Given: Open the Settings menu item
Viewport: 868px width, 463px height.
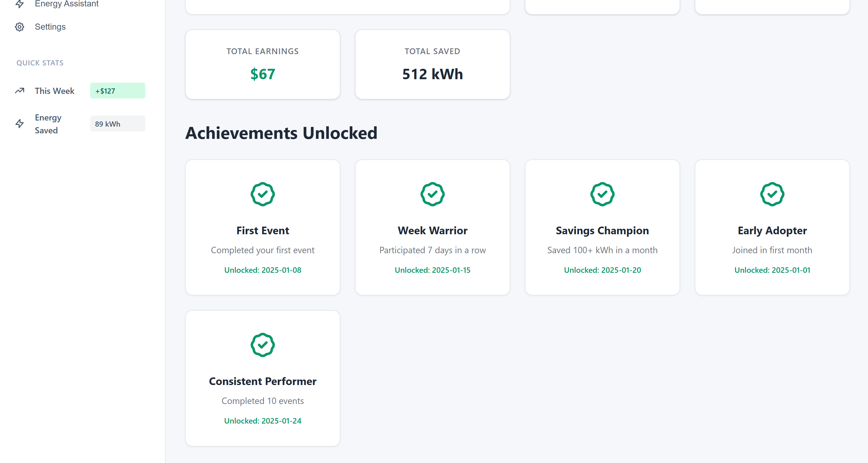Looking at the screenshot, I should tap(50, 27).
